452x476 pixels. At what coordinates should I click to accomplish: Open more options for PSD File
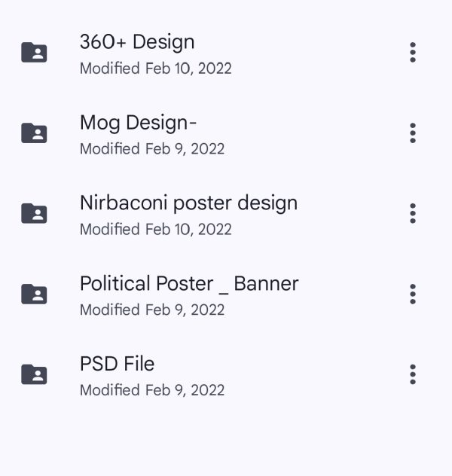coord(413,374)
